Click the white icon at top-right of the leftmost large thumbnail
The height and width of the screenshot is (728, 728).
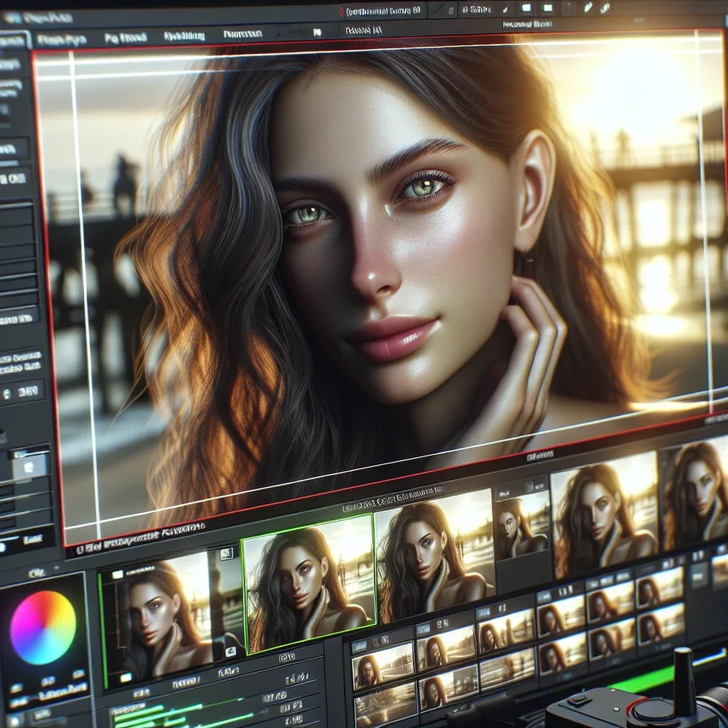[x=226, y=553]
